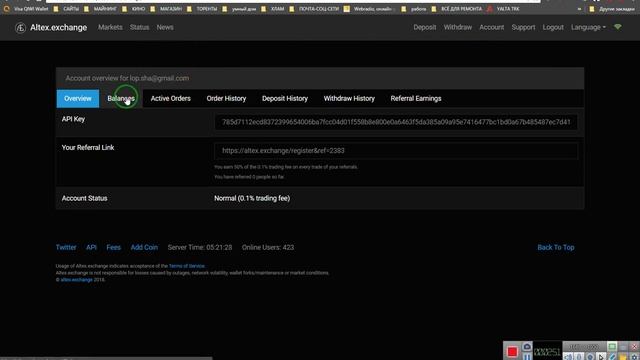Open the API footer link

point(91,247)
